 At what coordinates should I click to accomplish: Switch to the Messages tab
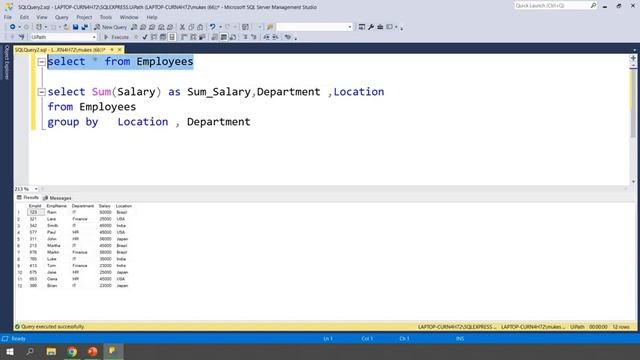click(x=57, y=198)
